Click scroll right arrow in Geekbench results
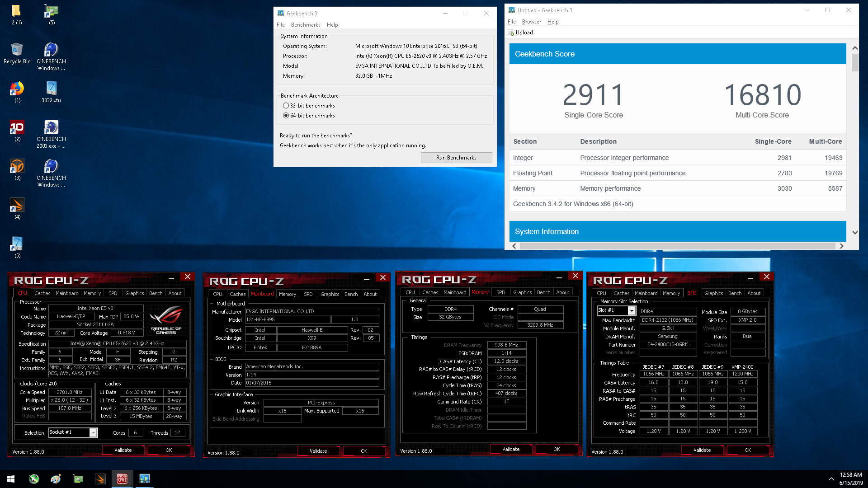 841,246
